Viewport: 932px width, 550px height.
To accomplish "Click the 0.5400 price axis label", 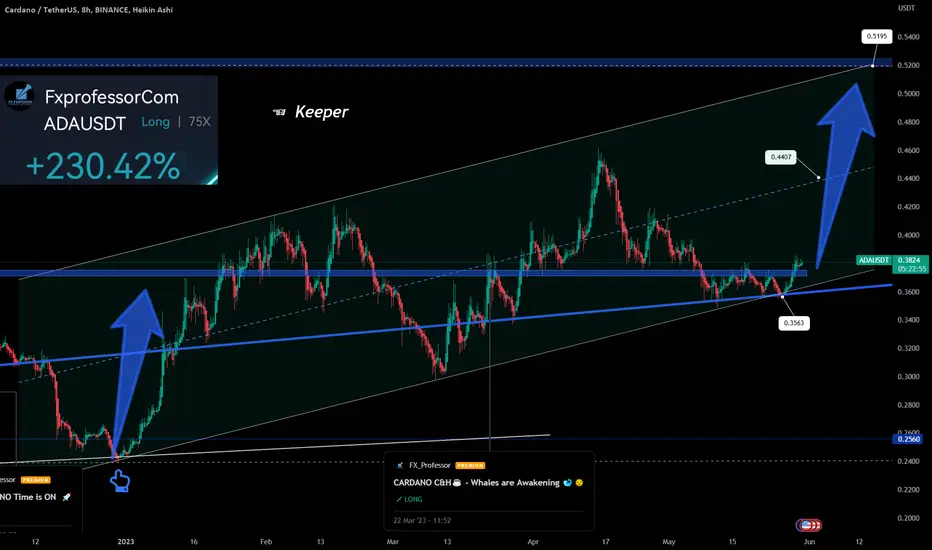I will tap(908, 37).
